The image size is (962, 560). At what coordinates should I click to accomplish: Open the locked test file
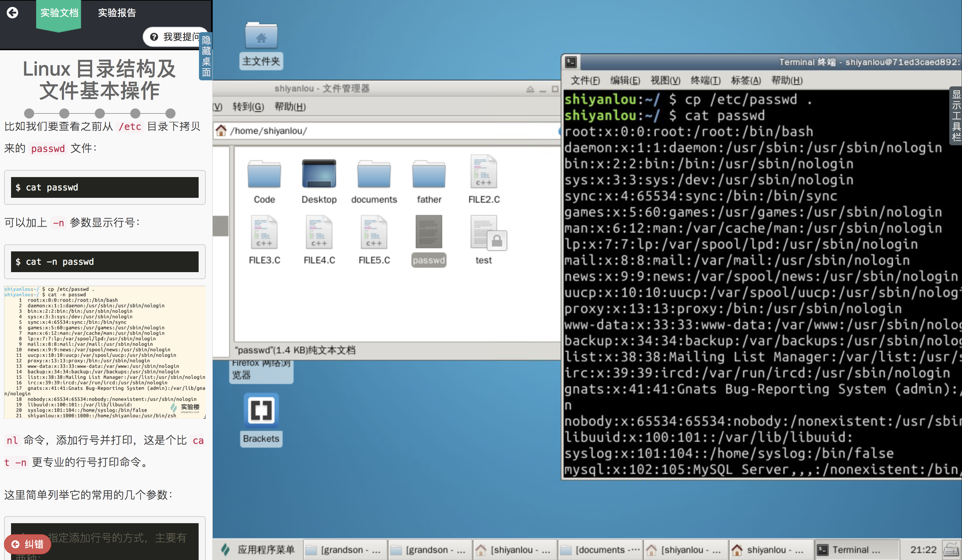tap(484, 232)
